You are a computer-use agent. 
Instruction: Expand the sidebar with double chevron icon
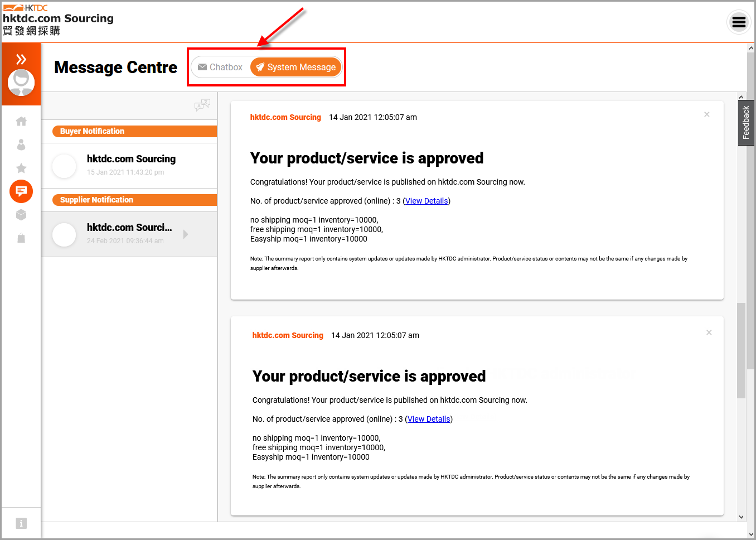coord(21,59)
